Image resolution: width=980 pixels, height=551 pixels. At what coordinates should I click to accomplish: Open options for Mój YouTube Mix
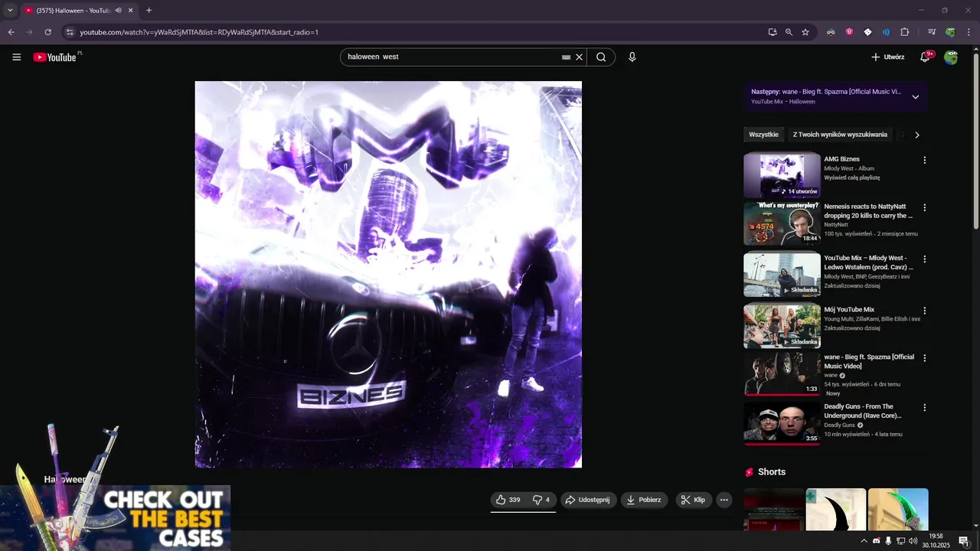click(x=924, y=311)
